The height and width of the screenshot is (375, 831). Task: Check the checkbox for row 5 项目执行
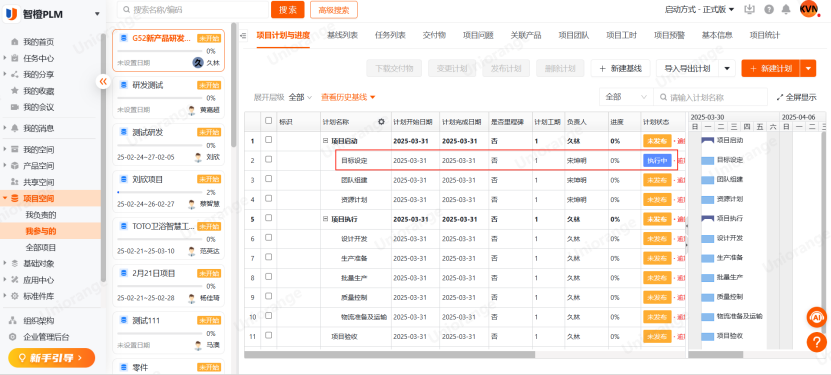(x=269, y=218)
